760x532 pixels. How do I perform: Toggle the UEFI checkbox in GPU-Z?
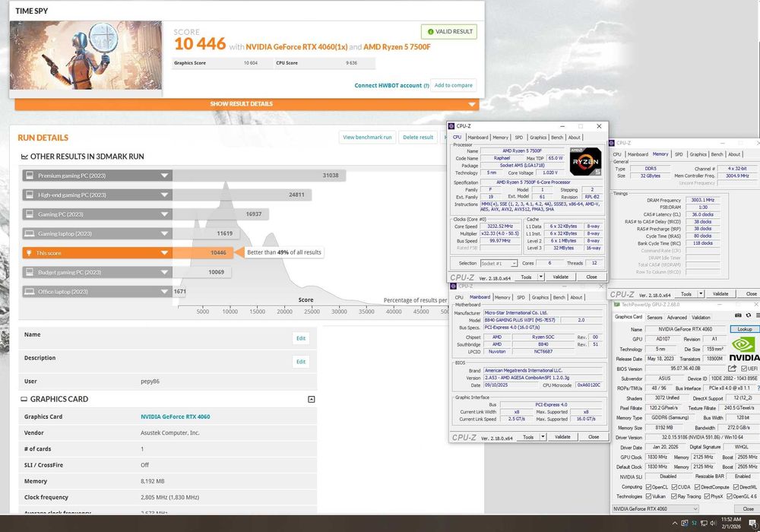tap(744, 369)
